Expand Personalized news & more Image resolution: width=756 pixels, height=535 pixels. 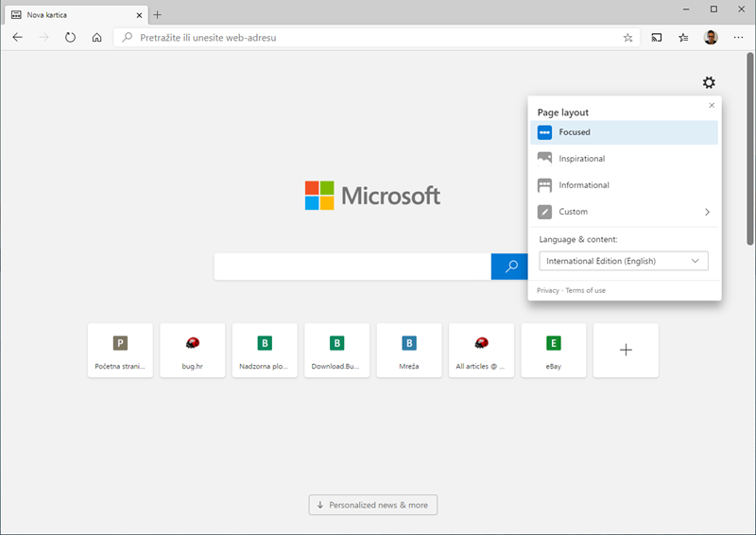pos(372,505)
